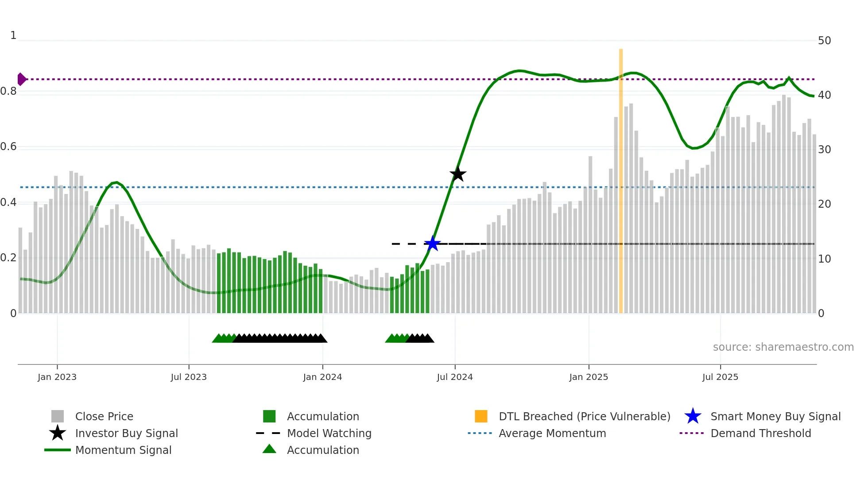Hide the Demand Threshold series via legend
Image resolution: width=868 pixels, height=488 pixels.
[x=760, y=433]
